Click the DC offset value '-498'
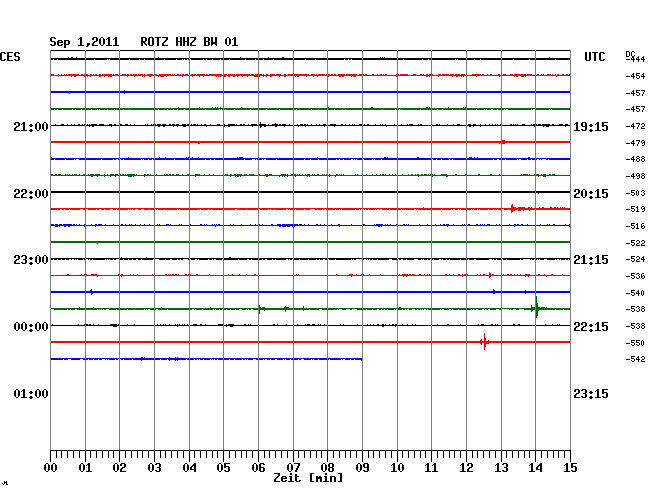Screen dimensions: 650x494 tap(635, 176)
